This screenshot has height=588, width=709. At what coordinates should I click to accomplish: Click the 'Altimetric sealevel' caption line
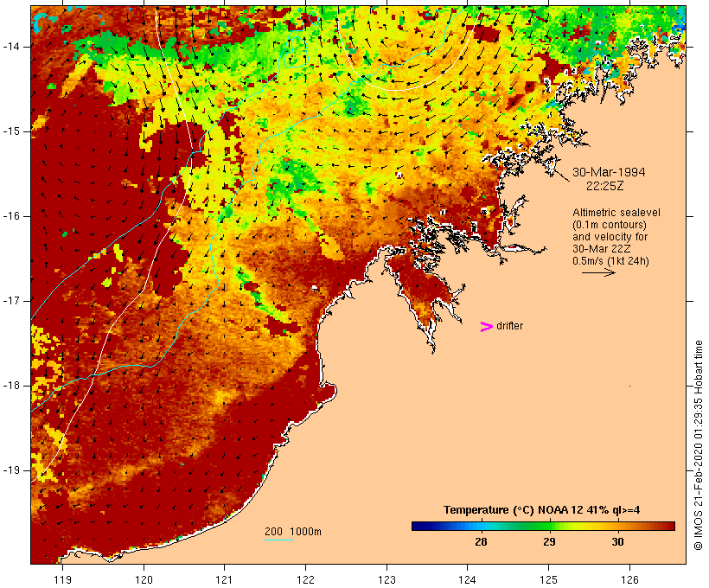point(616,213)
